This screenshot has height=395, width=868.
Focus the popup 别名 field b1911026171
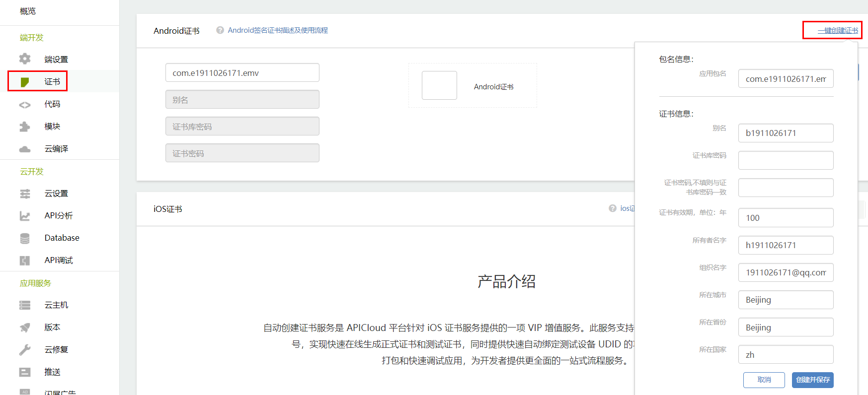click(786, 133)
